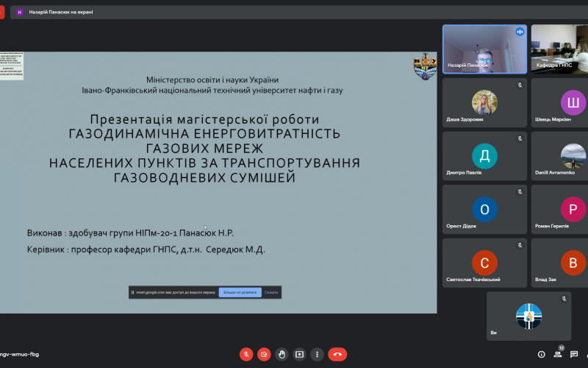Open the chat panel icon

coord(574,354)
